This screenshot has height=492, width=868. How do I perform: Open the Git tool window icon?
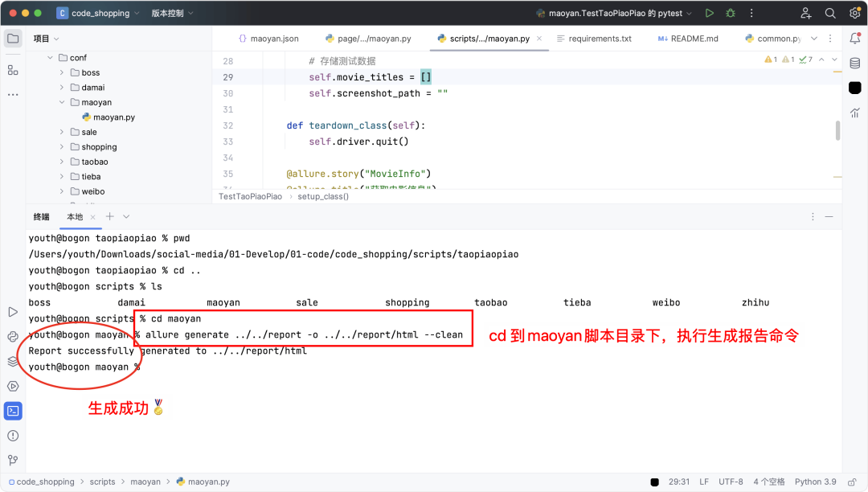(x=13, y=460)
